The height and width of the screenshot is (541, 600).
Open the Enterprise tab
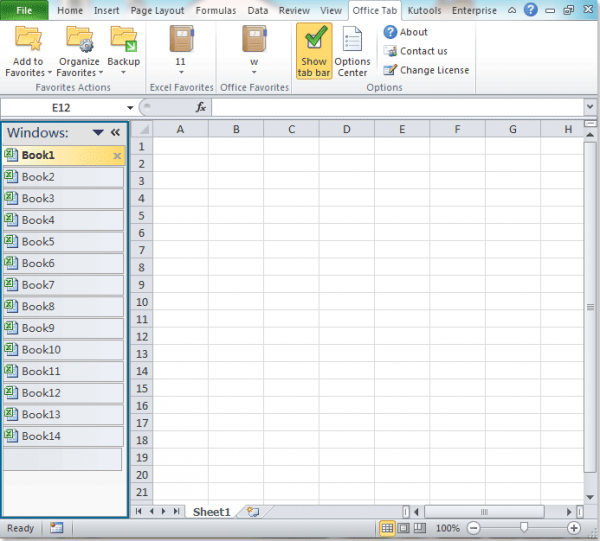click(474, 11)
